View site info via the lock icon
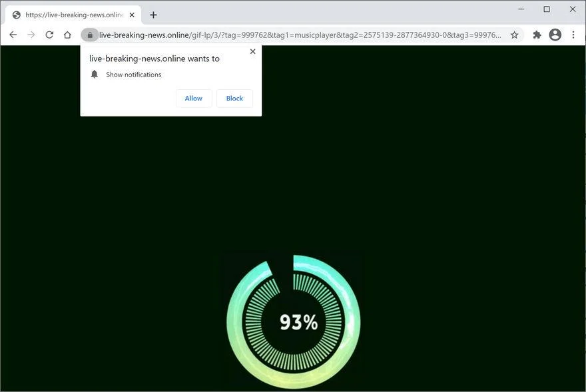Image resolution: width=586 pixels, height=392 pixels. 90,35
